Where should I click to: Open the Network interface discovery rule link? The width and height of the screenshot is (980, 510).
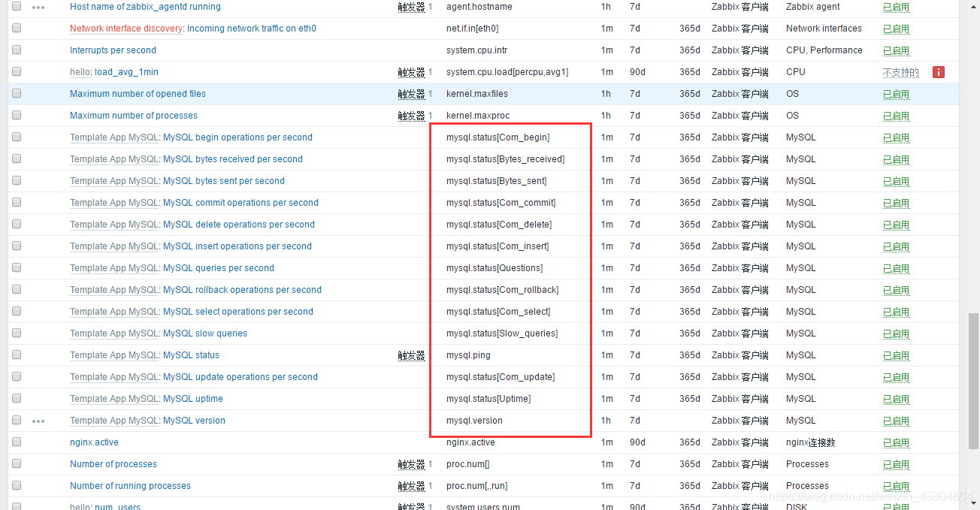[126, 29]
